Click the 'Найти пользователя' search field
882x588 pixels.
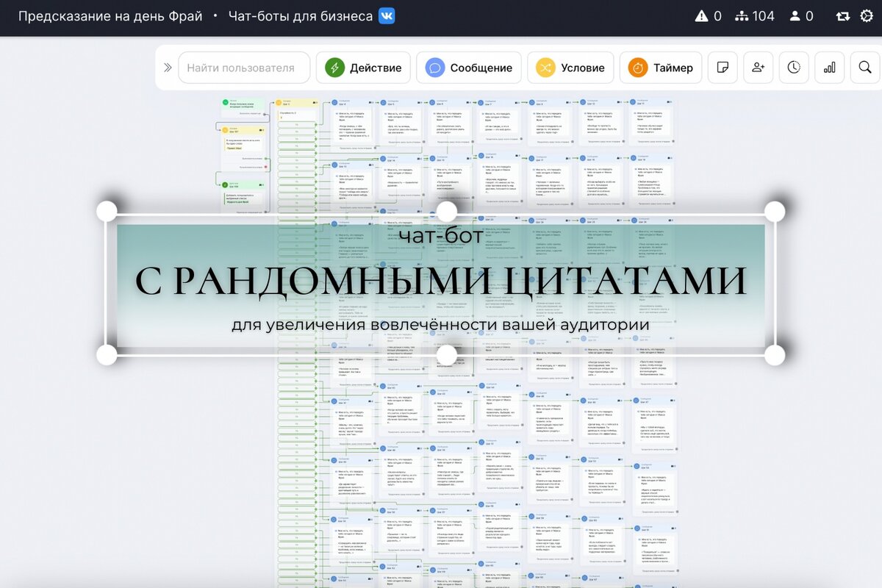pos(244,67)
